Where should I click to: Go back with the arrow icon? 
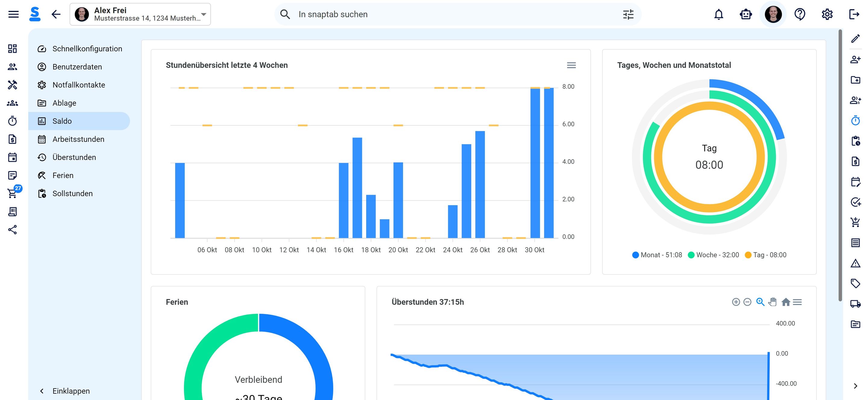[56, 14]
